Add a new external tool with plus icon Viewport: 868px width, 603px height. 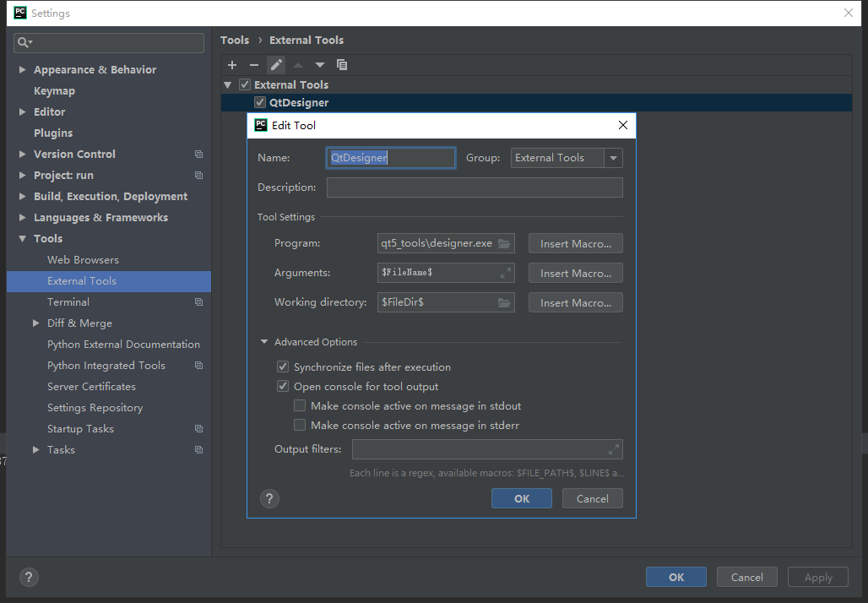click(x=232, y=65)
